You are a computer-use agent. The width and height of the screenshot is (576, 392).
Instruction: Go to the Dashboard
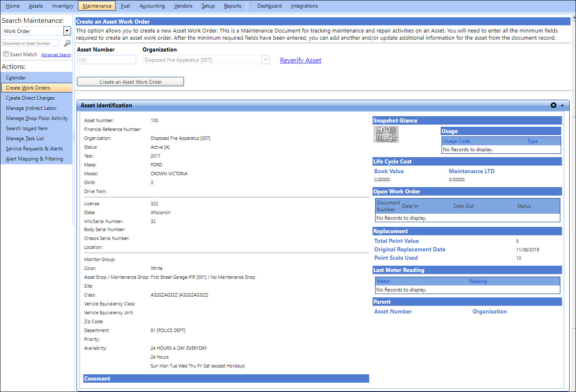pyautogui.click(x=269, y=6)
